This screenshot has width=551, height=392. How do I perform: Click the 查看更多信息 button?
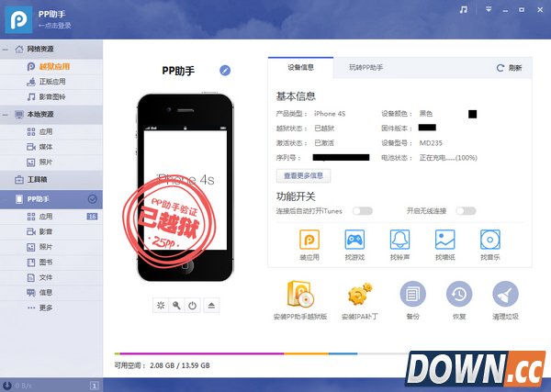click(303, 175)
